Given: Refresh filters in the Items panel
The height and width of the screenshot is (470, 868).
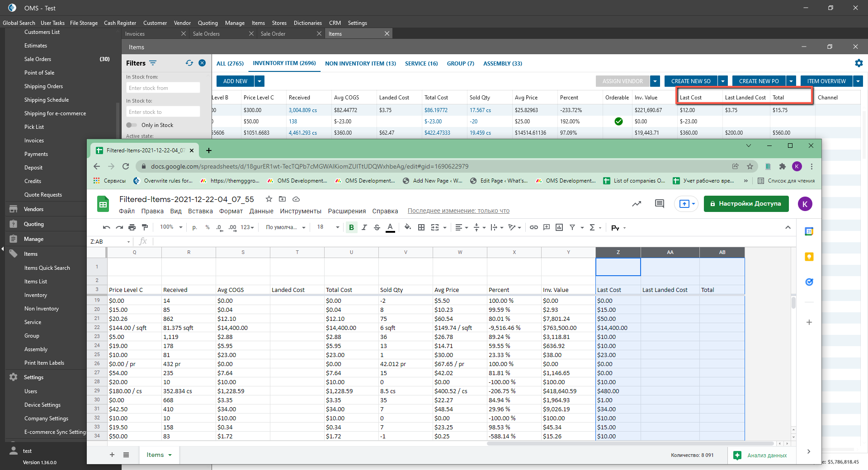Looking at the screenshot, I should [189, 63].
